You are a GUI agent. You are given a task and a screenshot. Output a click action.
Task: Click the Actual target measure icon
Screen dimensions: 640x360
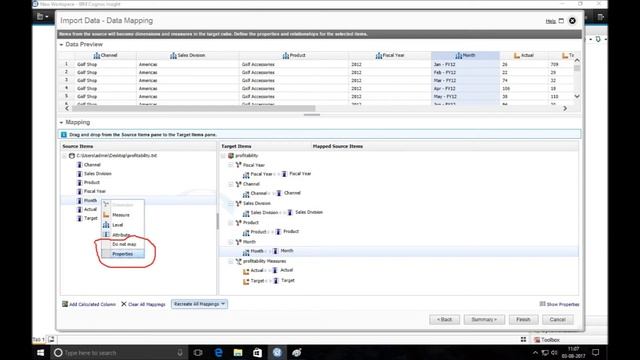tap(246, 271)
